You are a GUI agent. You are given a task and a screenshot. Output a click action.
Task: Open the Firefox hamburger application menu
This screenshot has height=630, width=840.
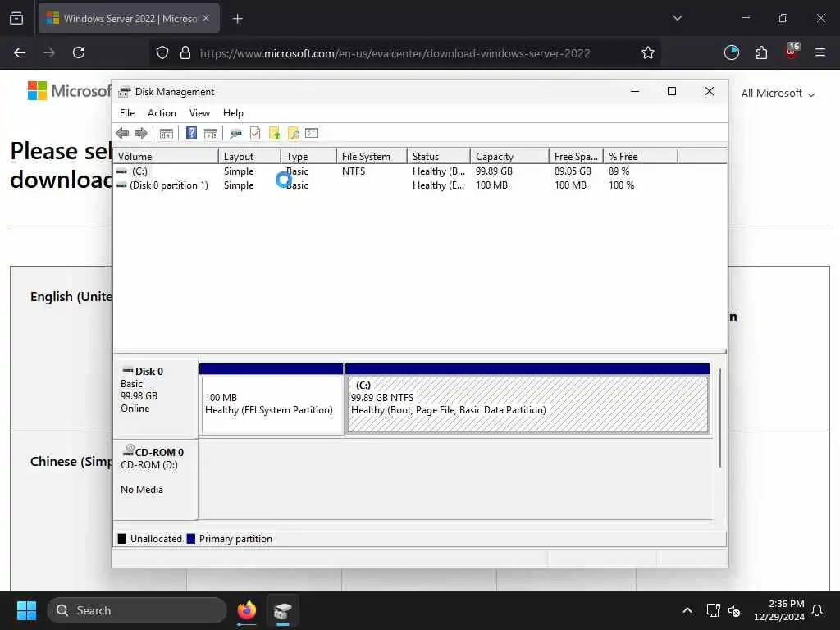click(x=820, y=52)
